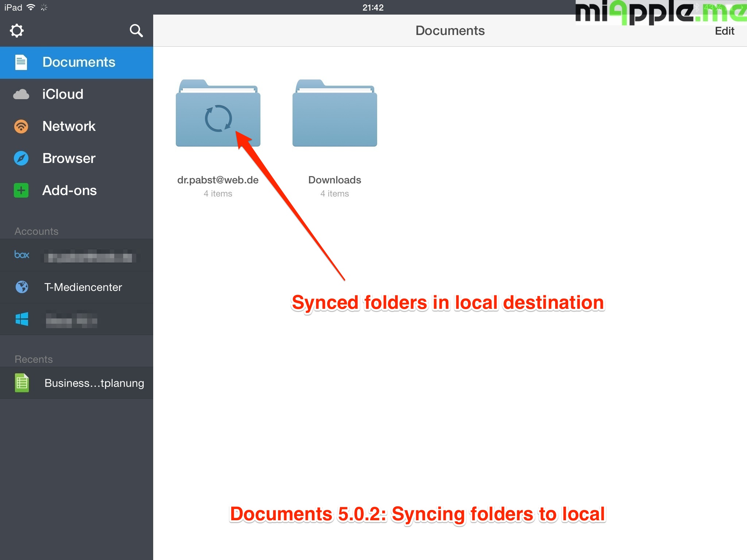
Task: Open recent file Business...tplanung
Action: click(x=94, y=383)
